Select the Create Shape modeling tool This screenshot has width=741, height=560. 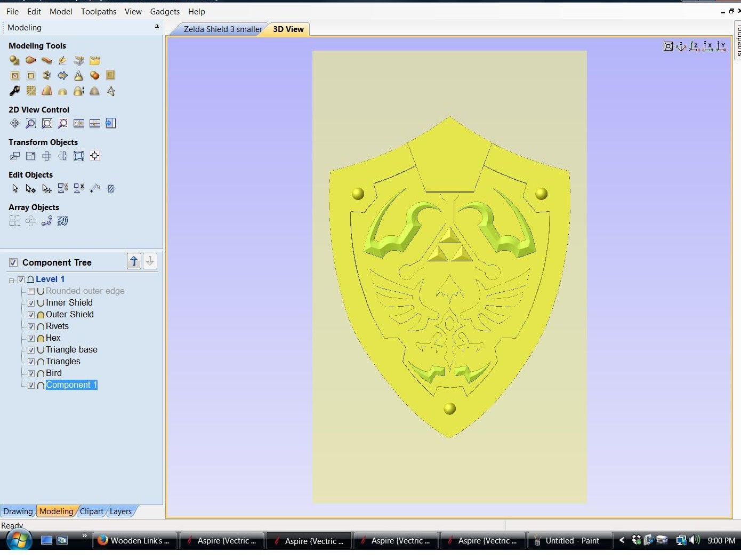coord(14,60)
